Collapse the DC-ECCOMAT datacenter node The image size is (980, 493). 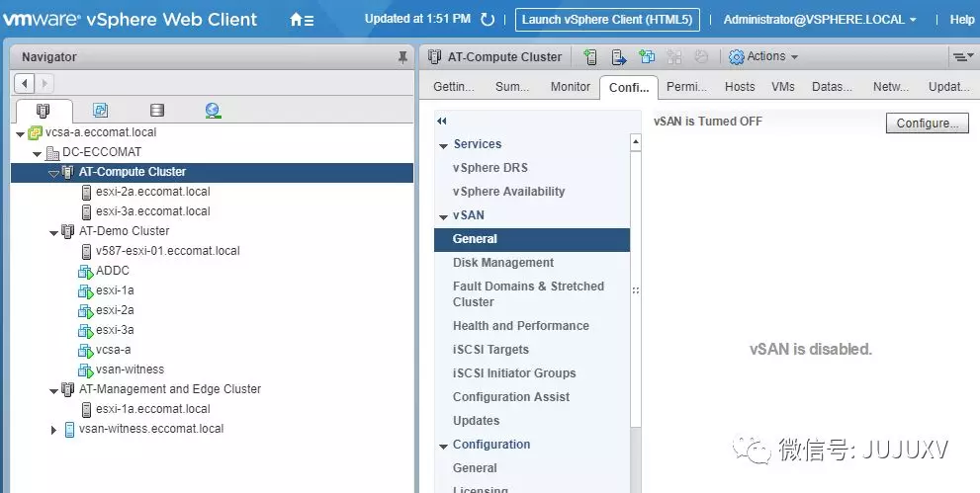coord(37,153)
